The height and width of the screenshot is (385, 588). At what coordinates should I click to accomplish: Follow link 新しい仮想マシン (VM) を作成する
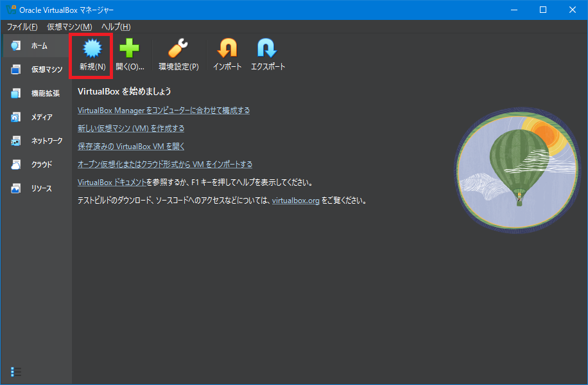pyautogui.click(x=131, y=129)
